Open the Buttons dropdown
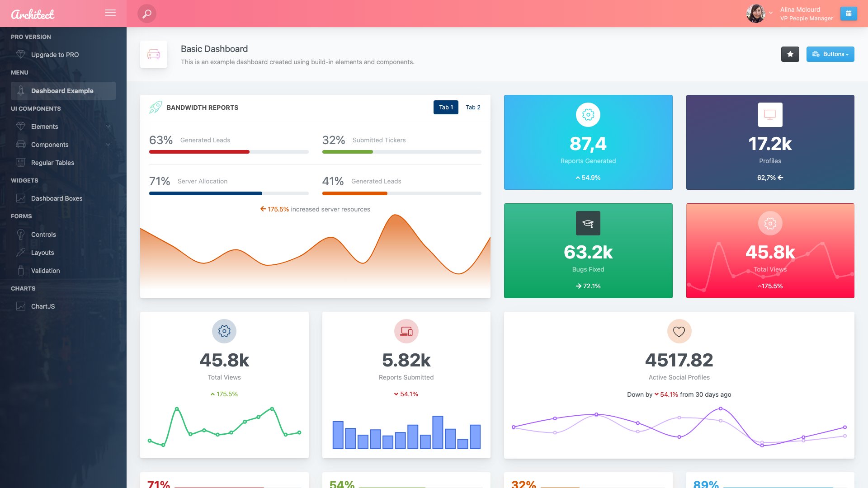Image resolution: width=868 pixels, height=488 pixels. tap(830, 54)
